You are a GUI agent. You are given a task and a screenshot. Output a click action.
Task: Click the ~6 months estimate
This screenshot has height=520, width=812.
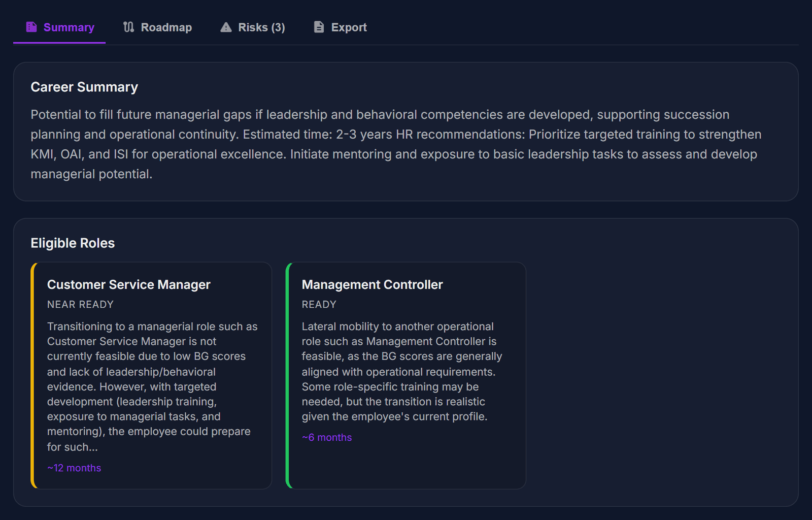tap(327, 438)
